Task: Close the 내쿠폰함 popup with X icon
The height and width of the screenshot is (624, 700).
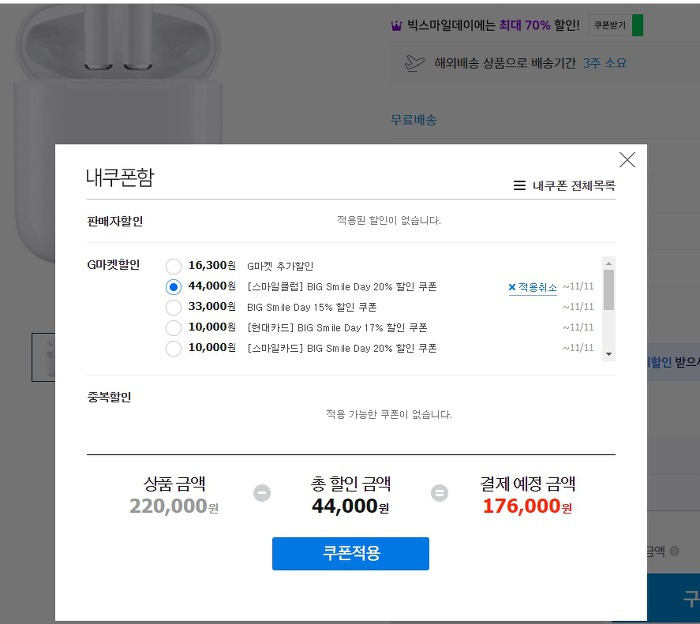Action: click(627, 159)
